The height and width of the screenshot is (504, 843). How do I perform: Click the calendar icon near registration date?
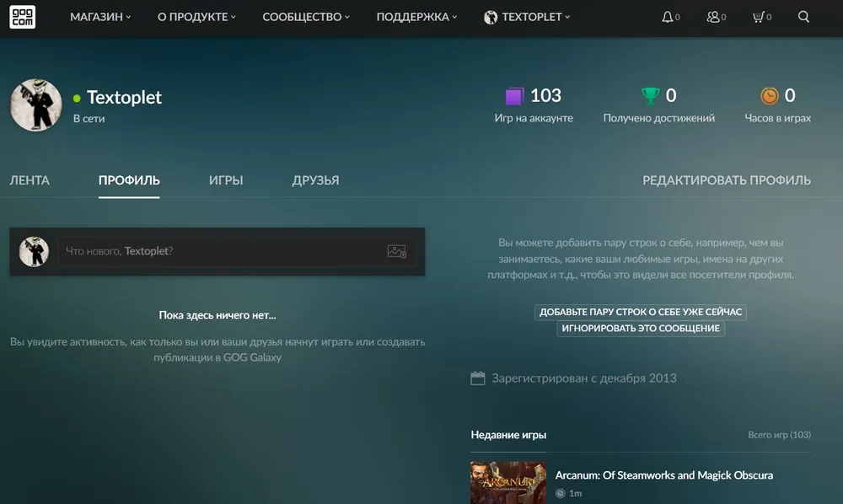(477, 378)
